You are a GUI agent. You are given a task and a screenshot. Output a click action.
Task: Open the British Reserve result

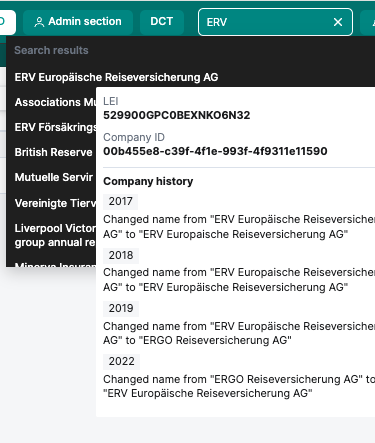click(53, 152)
